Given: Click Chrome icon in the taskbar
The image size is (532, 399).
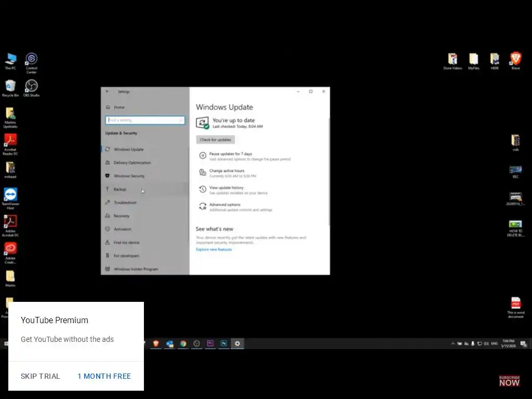Looking at the screenshot, I should coord(183,344).
